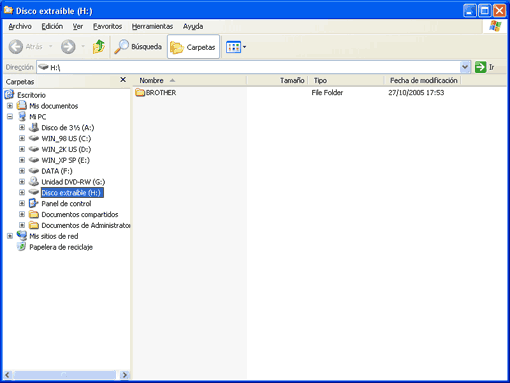The width and height of the screenshot is (510, 383).
Task: Expand the WIN_XP SP (E:) drive
Action: 22,160
